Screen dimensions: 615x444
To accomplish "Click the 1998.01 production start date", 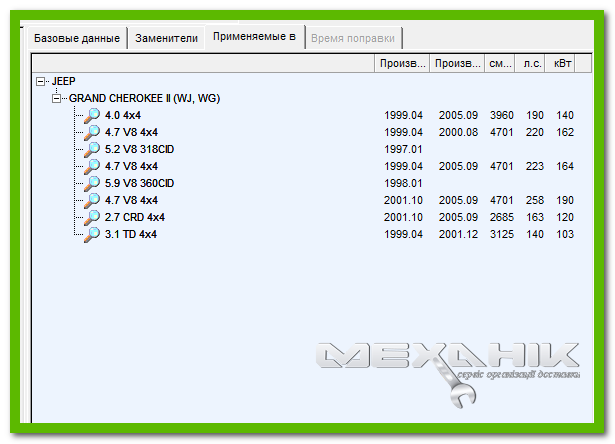I will coord(403,183).
